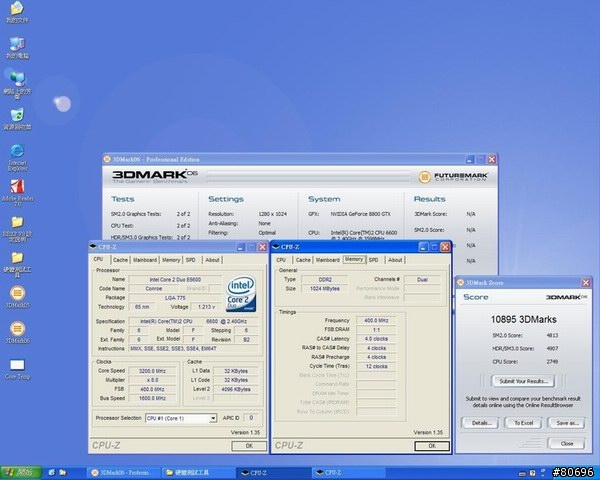Click the GFX value NVIDIA GeForce 8800 GTX

[x=360, y=214]
